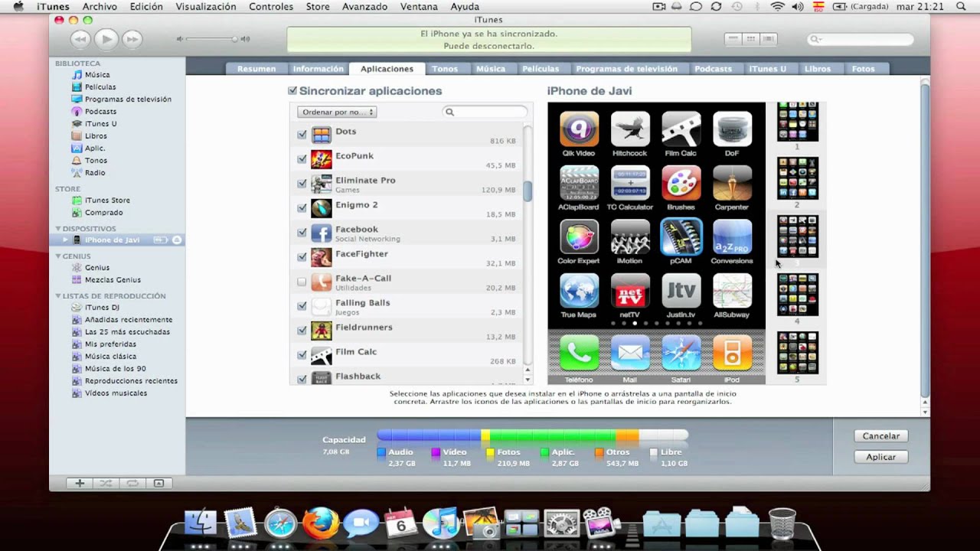Click the Cancelar button
980x551 pixels.
click(x=880, y=436)
